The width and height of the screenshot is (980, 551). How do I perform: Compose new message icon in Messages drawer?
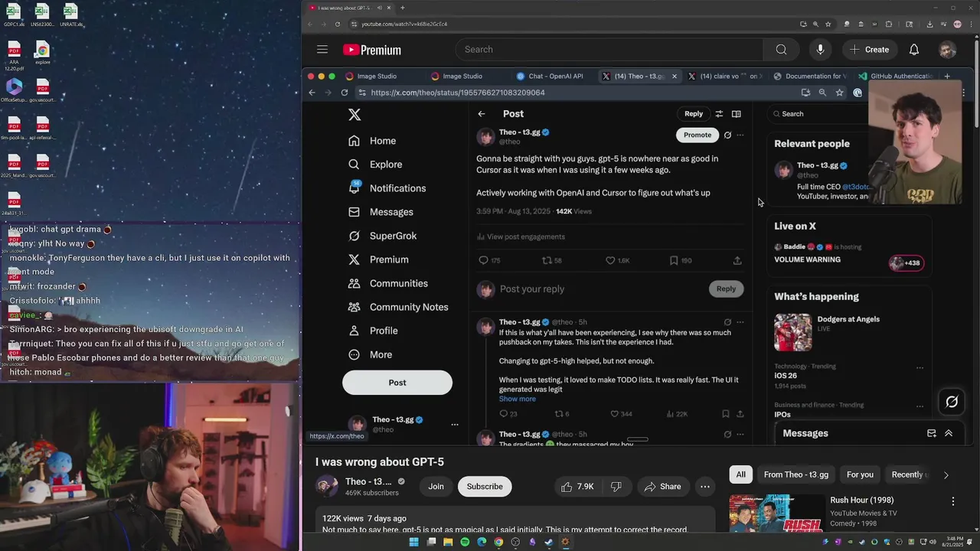tap(932, 433)
